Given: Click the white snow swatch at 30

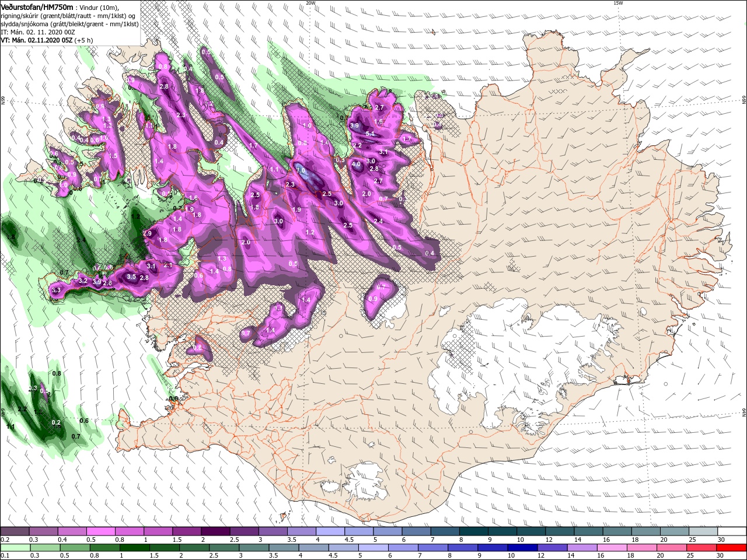Looking at the screenshot, I should coord(731,531).
